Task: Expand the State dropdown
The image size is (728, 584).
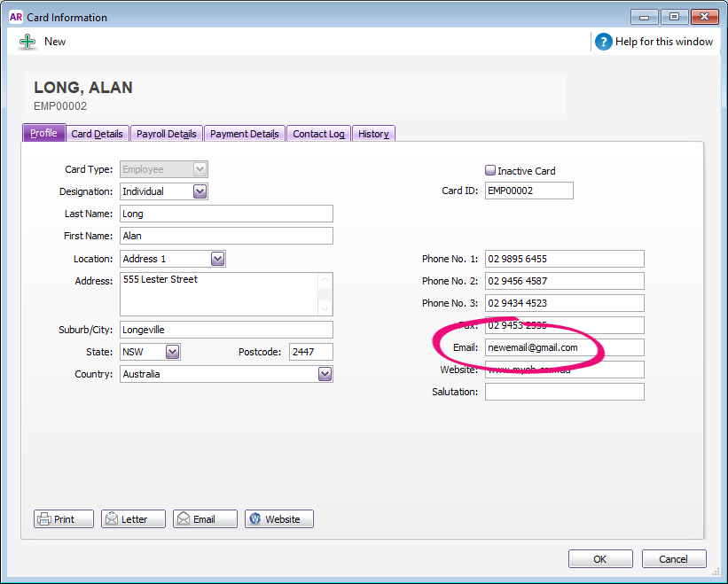Action: click(173, 352)
